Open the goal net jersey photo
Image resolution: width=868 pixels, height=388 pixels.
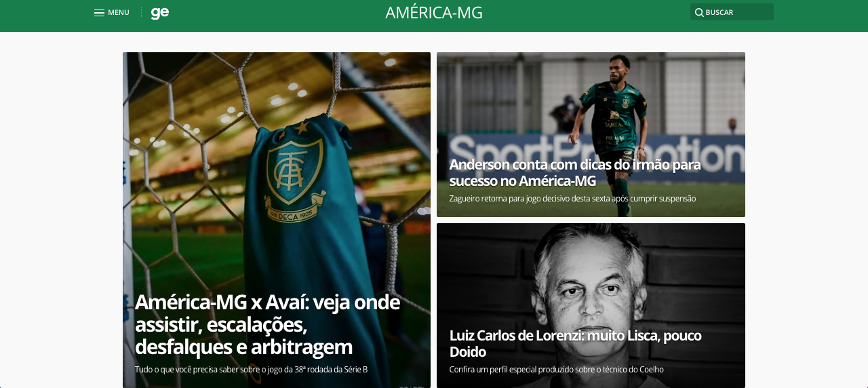277,170
